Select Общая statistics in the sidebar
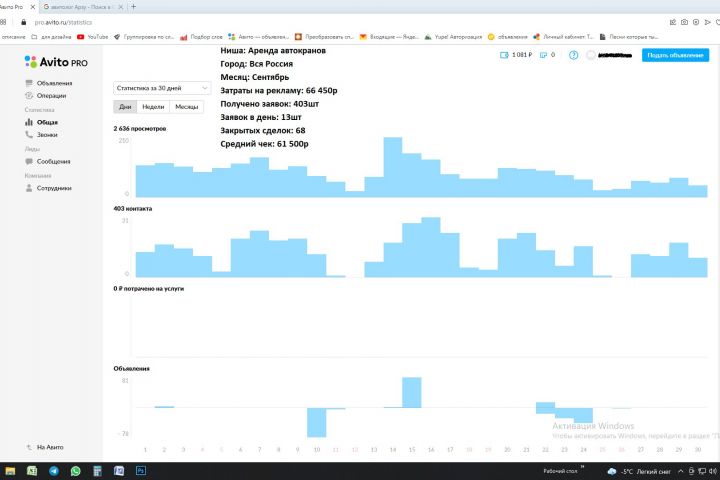The width and height of the screenshot is (720, 480). 42,122
